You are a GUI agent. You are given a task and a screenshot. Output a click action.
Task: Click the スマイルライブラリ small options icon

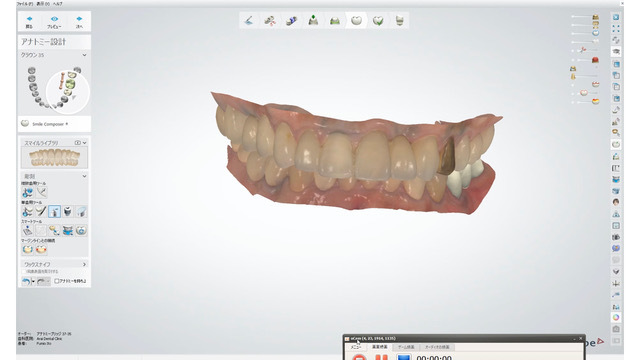coord(78,143)
